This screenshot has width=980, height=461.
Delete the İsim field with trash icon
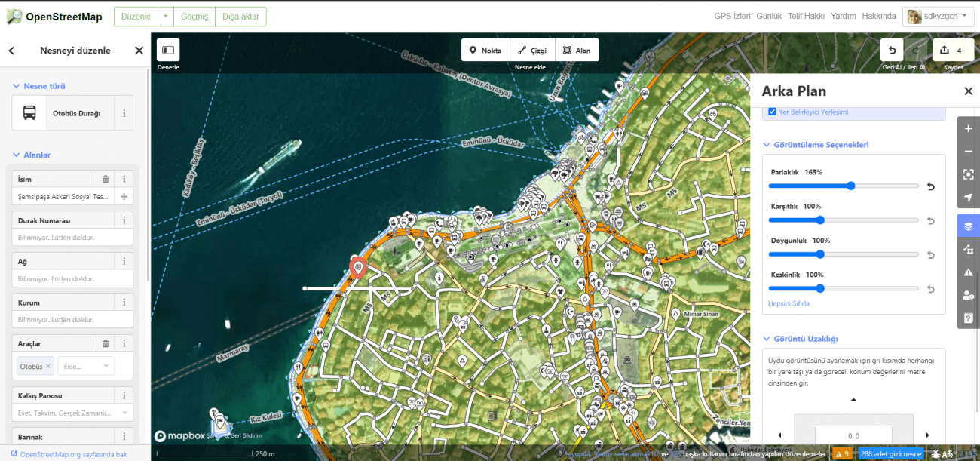[106, 179]
